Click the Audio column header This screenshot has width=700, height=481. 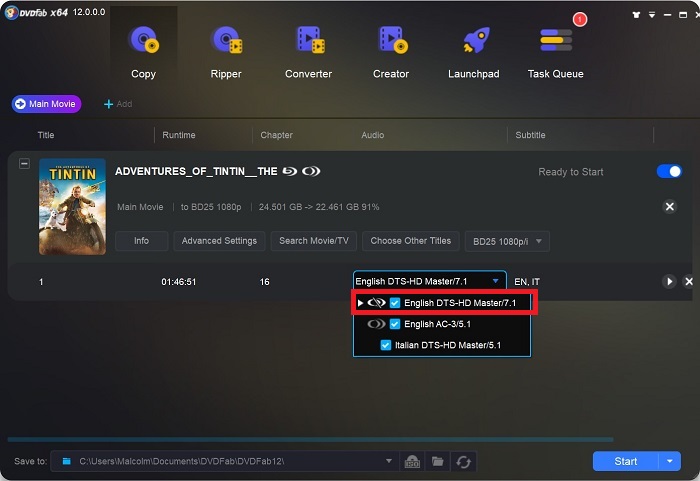373,135
